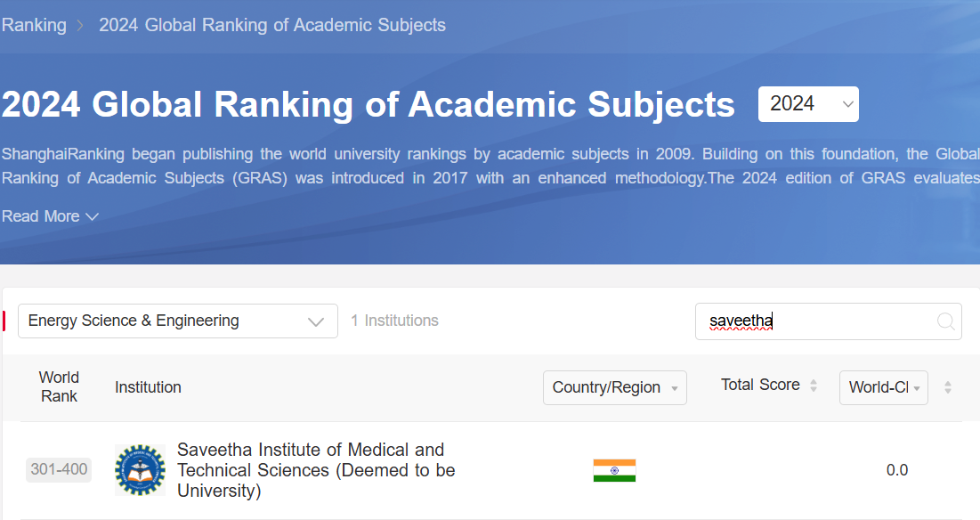Open the World-Class indicator dropdown
This screenshot has width=980, height=520.
(x=883, y=387)
